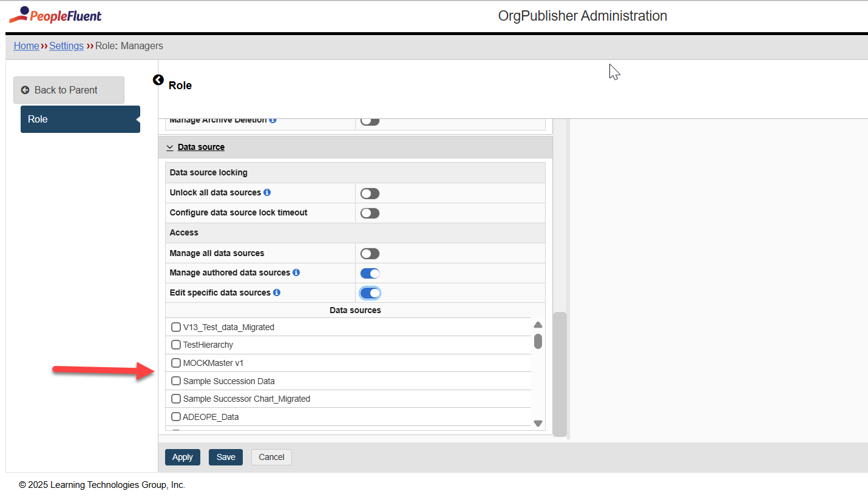
Task: Click the Cancel button
Action: point(271,457)
